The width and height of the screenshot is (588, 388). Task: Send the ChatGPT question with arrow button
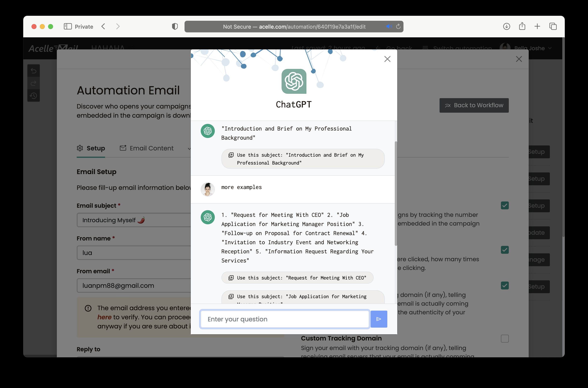(x=379, y=319)
